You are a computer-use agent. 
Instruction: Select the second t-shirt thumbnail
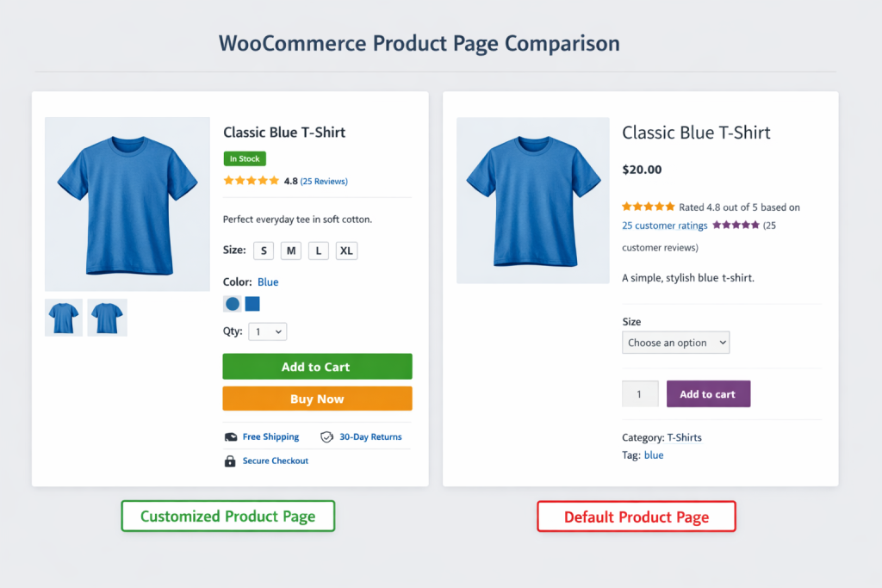pos(108,318)
